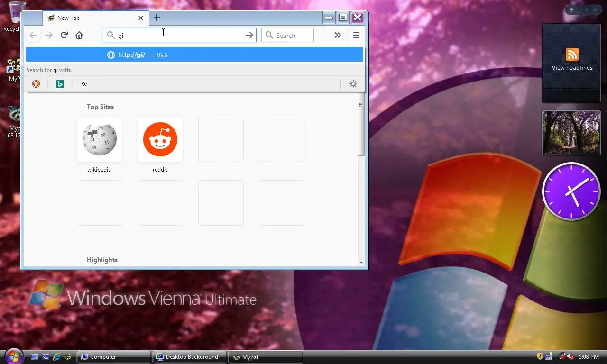Click the 5:08 PM clock
The height and width of the screenshot is (364, 607).
pyautogui.click(x=589, y=357)
